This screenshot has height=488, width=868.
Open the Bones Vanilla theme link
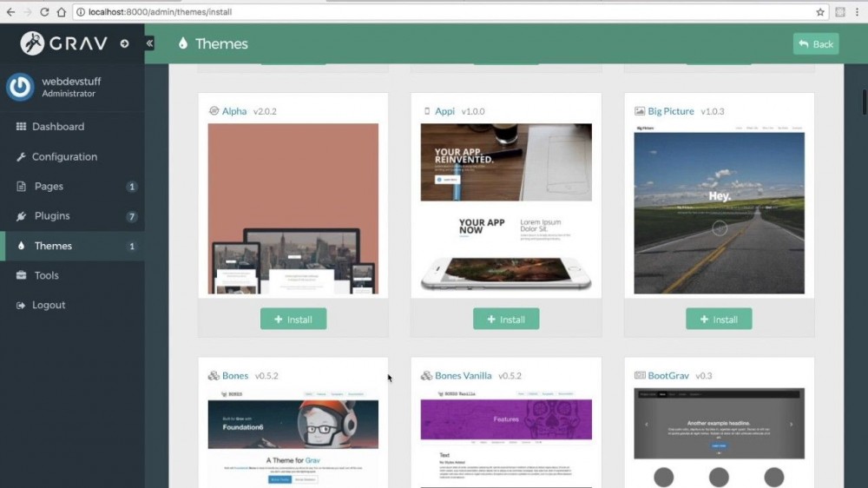point(463,376)
